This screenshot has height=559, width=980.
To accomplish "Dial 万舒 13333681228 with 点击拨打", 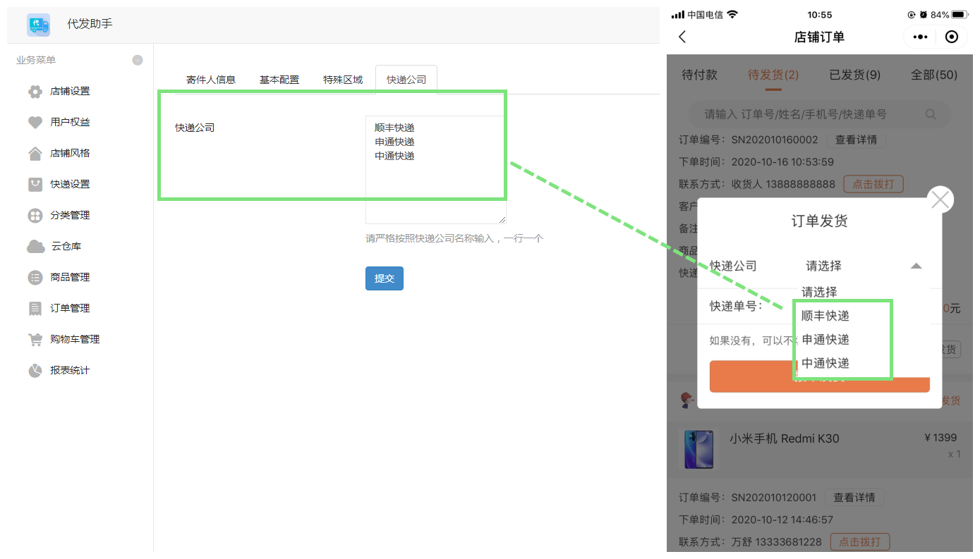I will [x=860, y=542].
